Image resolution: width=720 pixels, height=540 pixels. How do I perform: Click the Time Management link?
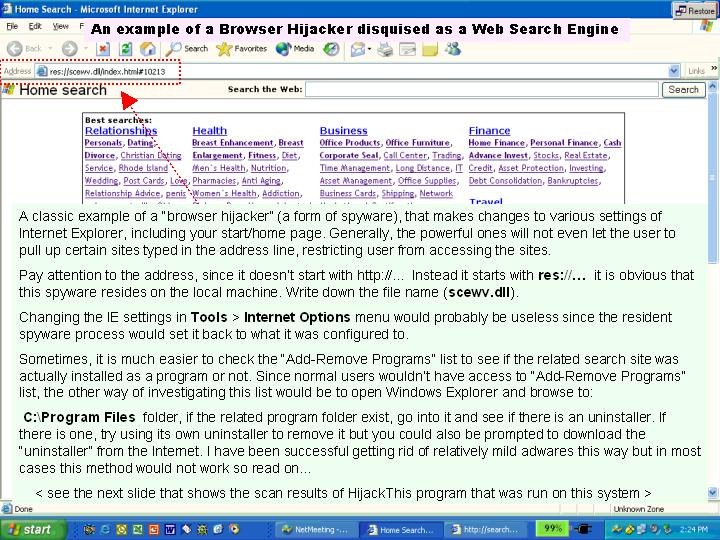coord(355,168)
